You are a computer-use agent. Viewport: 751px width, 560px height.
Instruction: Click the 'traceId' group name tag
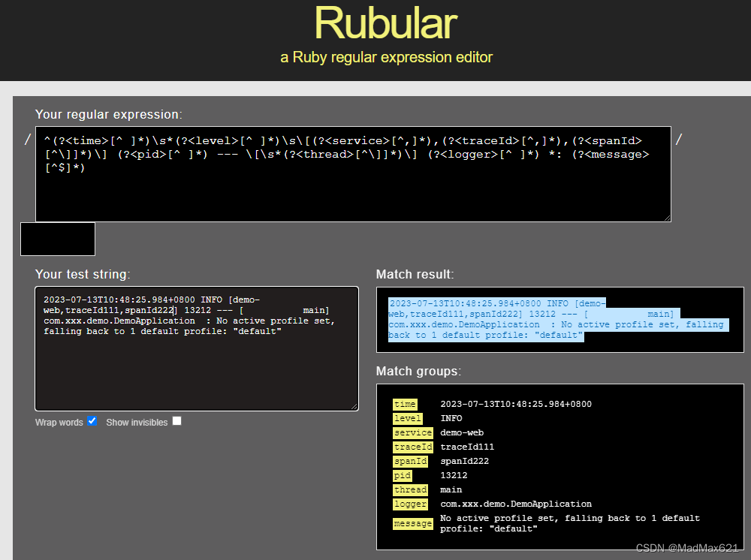click(x=413, y=447)
